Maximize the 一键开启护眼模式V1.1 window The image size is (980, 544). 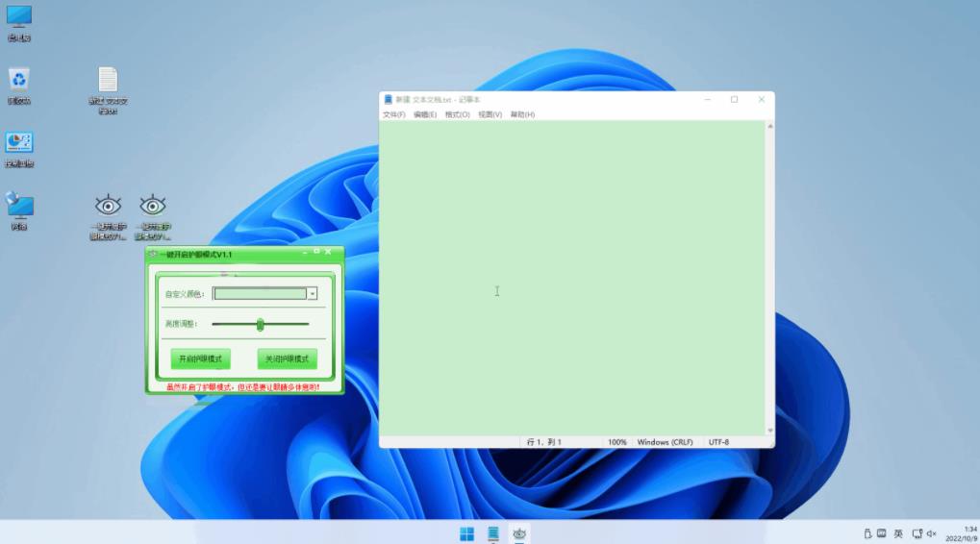tap(316, 252)
